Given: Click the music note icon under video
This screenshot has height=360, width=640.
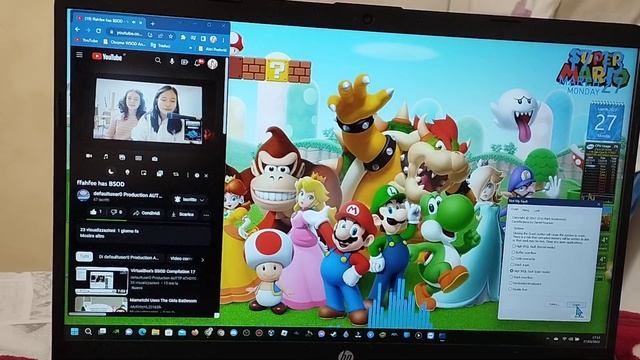Looking at the screenshot, I should point(106,156).
